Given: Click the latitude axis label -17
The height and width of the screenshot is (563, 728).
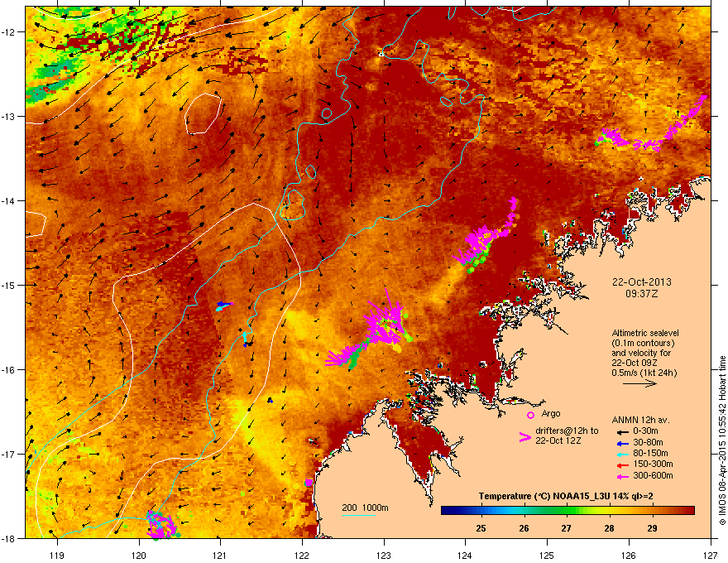Looking at the screenshot, I should (8, 454).
